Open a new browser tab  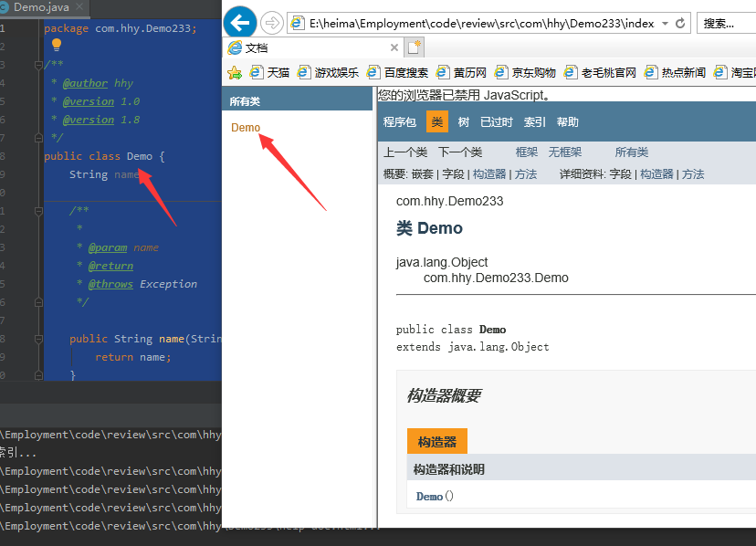[415, 47]
